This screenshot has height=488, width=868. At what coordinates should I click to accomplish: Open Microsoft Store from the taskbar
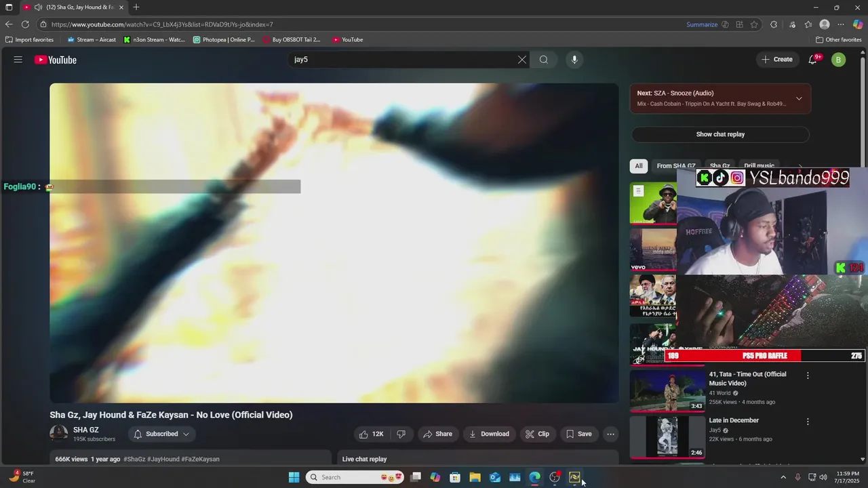tap(455, 477)
